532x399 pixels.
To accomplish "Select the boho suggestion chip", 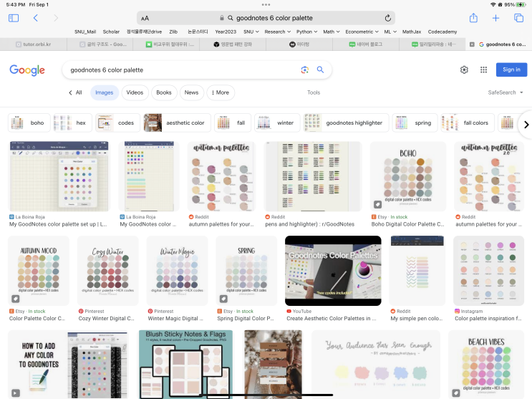I will click(x=29, y=122).
